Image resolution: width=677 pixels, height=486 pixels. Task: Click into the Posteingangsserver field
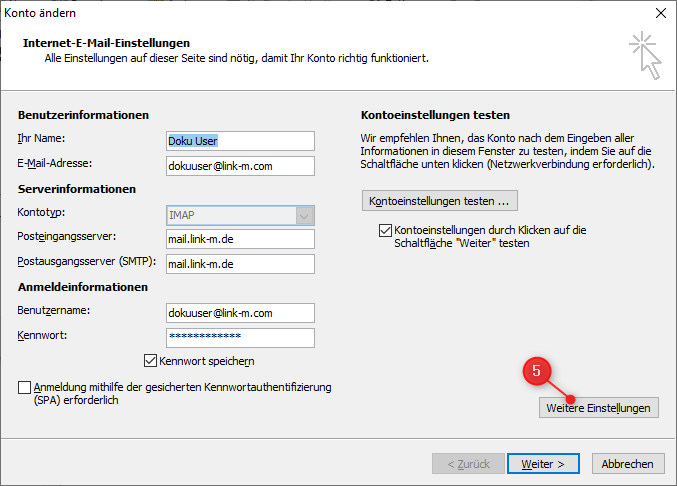click(240, 239)
